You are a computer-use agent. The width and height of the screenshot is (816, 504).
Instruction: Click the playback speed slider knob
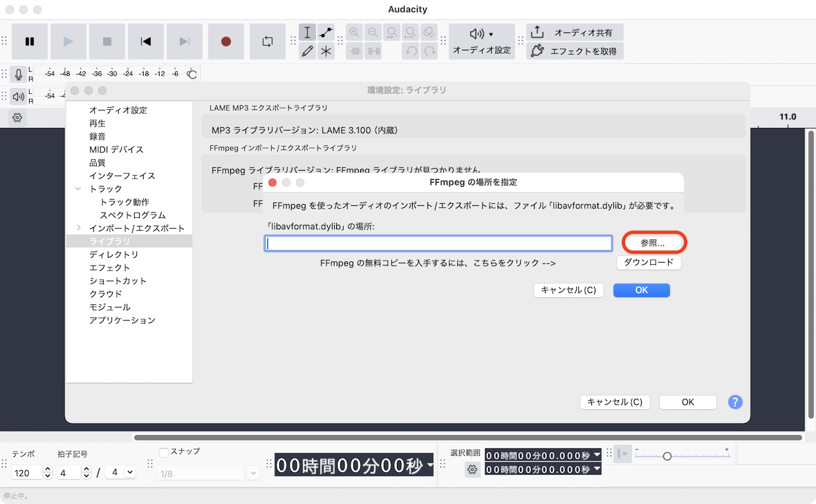tap(667, 456)
